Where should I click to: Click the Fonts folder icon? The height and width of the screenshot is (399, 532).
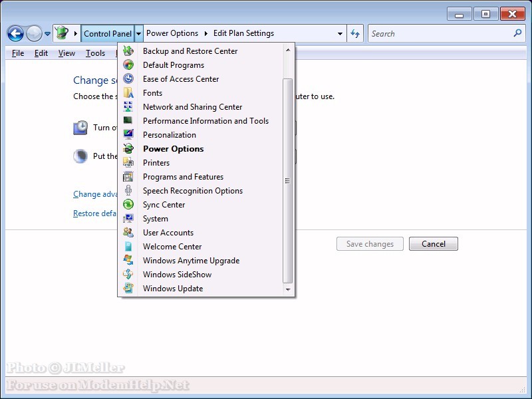[x=128, y=92]
